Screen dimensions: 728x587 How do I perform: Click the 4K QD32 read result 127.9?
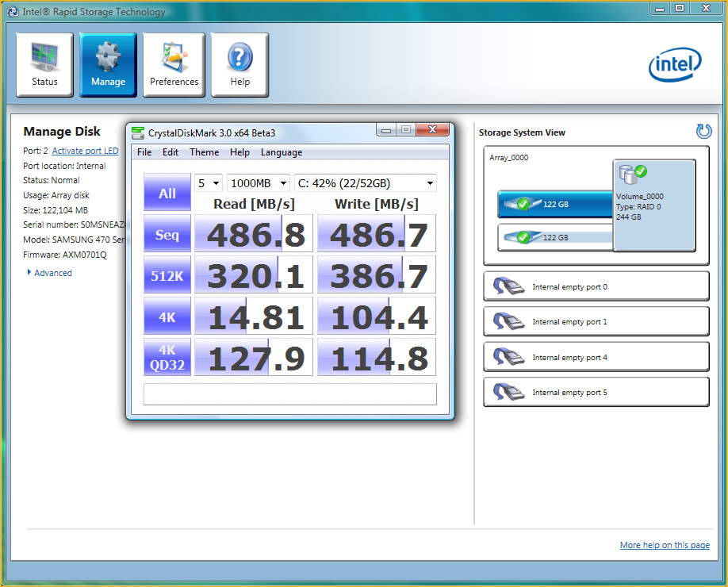pos(254,358)
